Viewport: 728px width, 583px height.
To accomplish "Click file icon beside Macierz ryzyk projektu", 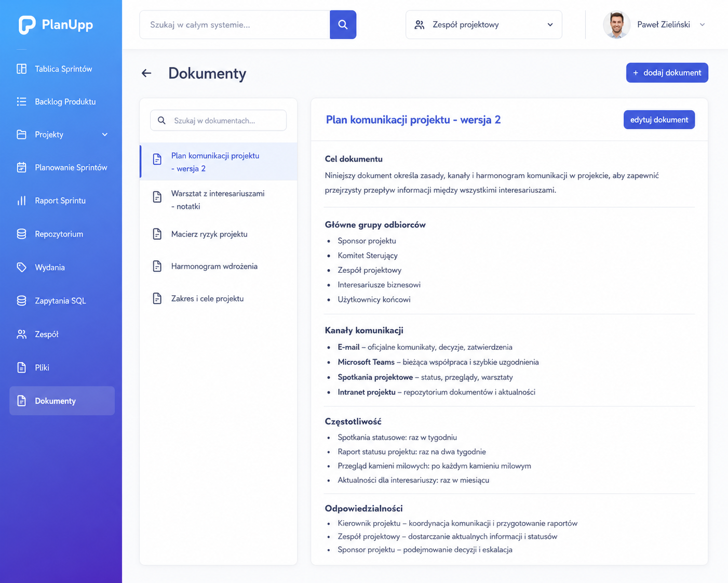I will pyautogui.click(x=157, y=234).
